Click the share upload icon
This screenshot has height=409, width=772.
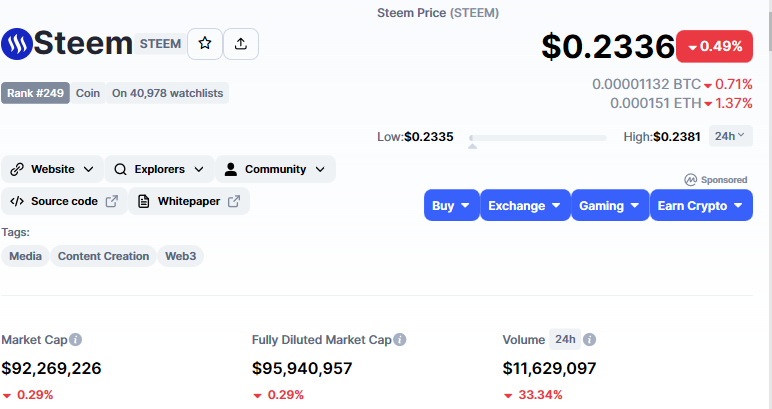coord(241,44)
